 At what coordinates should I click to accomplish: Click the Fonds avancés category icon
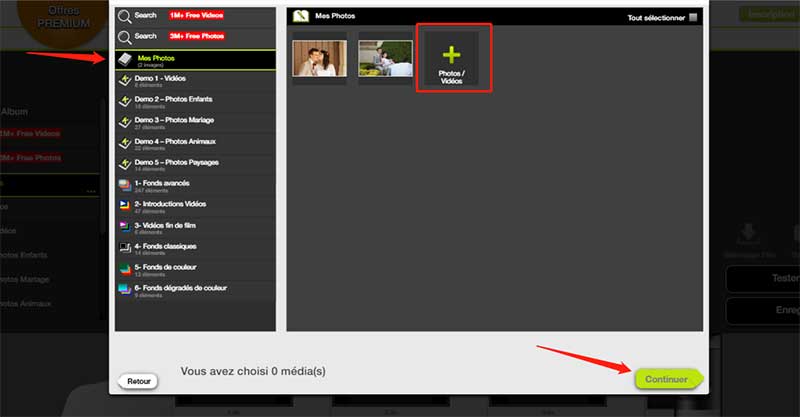[x=124, y=185]
